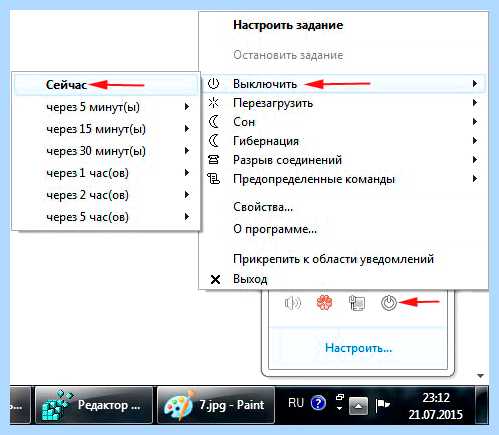Expand arrow of через 1 час(ов)
Image resolution: width=499 pixels, height=435 pixels.
[187, 172]
